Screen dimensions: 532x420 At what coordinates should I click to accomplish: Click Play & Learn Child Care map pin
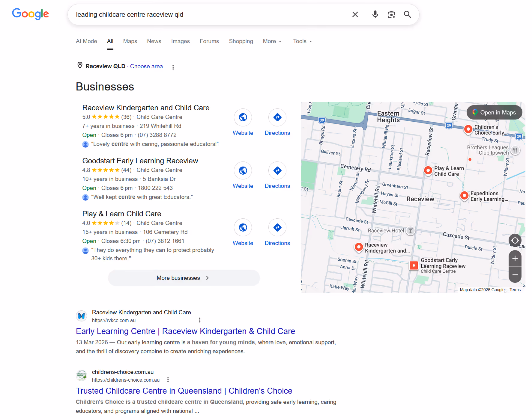(428, 171)
